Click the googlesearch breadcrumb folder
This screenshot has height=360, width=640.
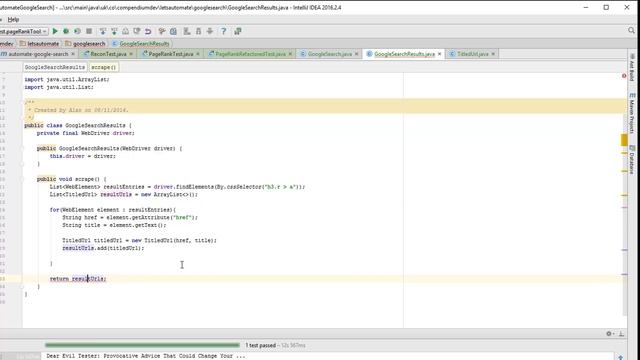pyautogui.click(x=85, y=43)
